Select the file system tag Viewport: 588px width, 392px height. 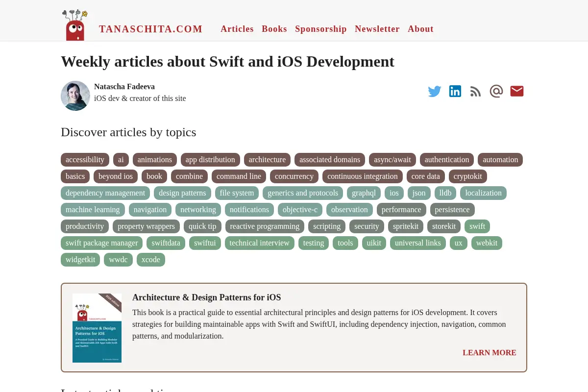click(x=237, y=193)
